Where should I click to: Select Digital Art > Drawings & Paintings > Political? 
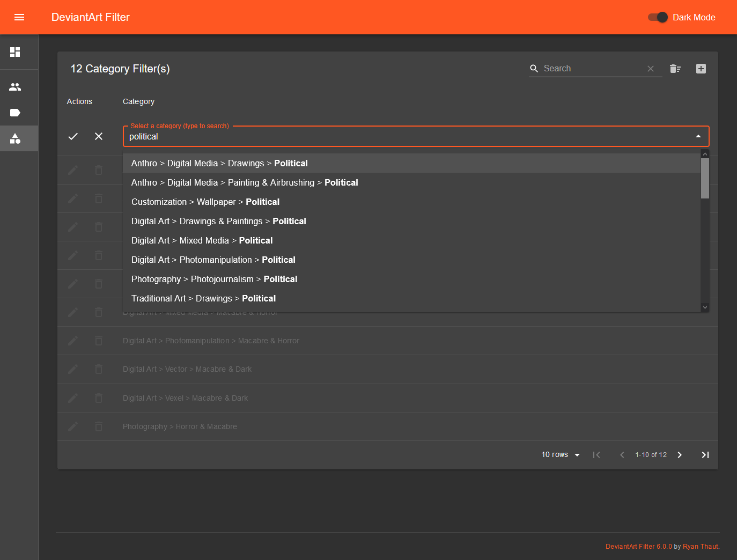pyautogui.click(x=411, y=221)
